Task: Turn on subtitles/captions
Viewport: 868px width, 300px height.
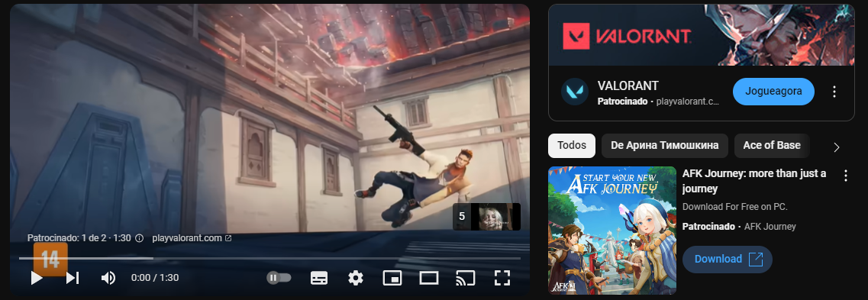Action: pos(319,277)
